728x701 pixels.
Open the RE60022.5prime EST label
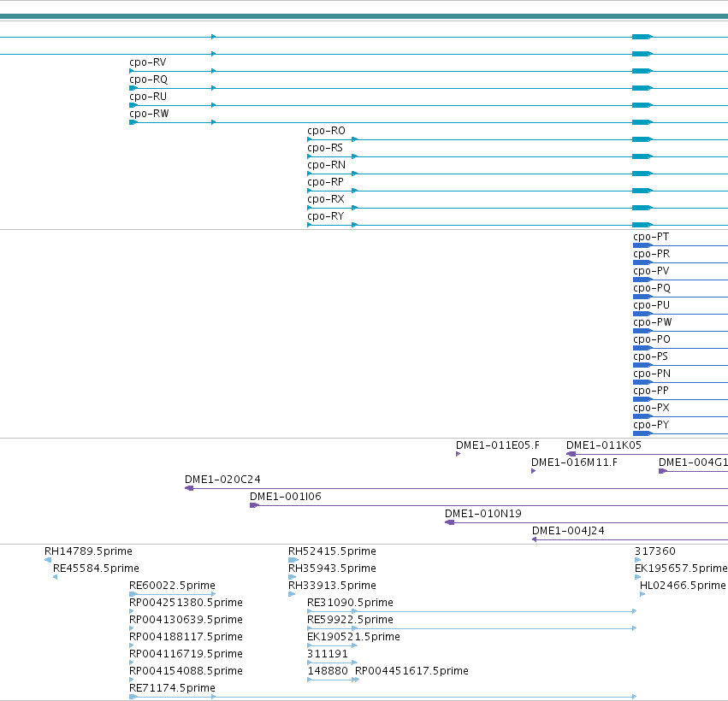coord(172,586)
